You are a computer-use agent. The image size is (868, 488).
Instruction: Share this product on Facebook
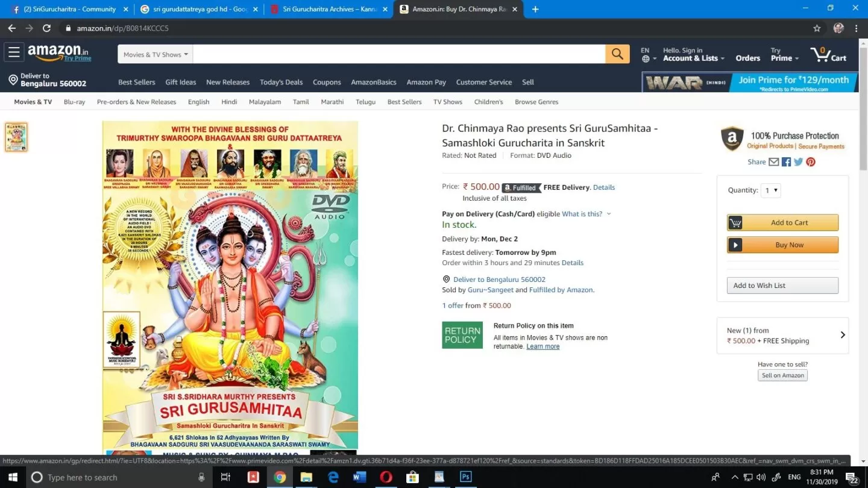[786, 161]
